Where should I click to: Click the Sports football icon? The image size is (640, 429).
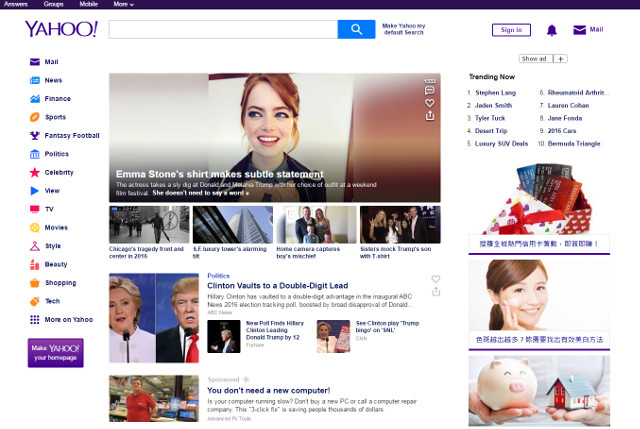[35, 117]
